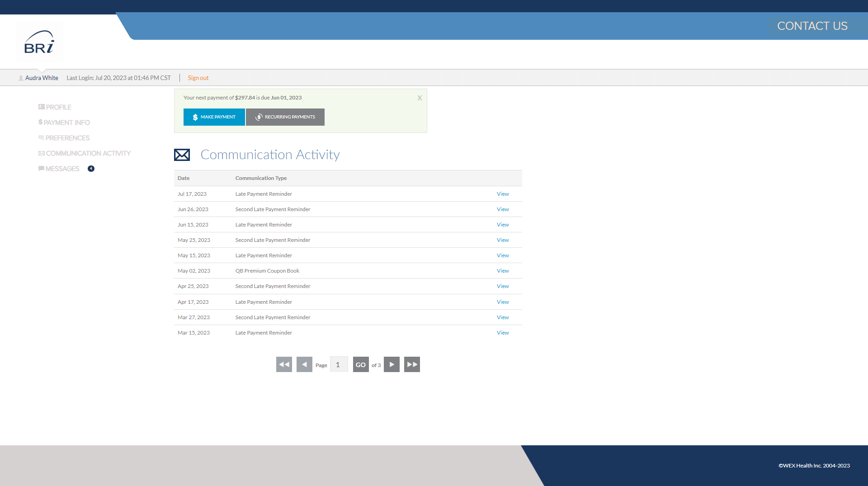The width and height of the screenshot is (868, 486).
Task: Return to first page with double-back arrow
Action: click(x=283, y=364)
